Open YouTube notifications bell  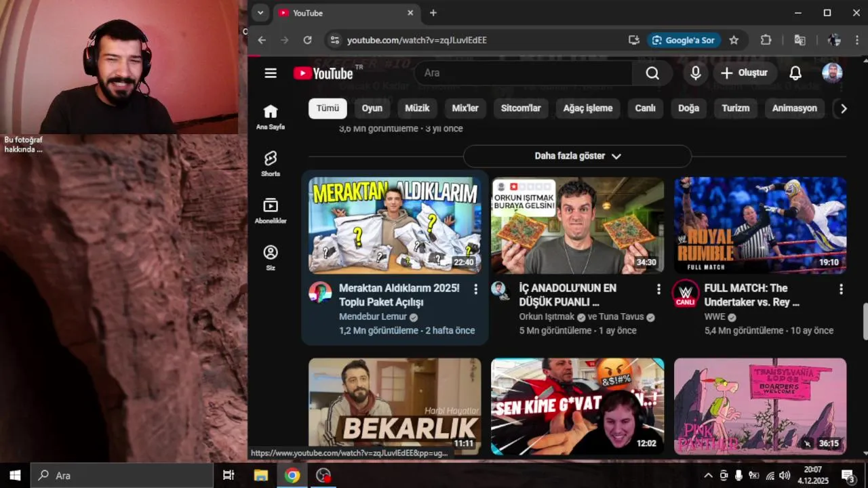coord(795,73)
